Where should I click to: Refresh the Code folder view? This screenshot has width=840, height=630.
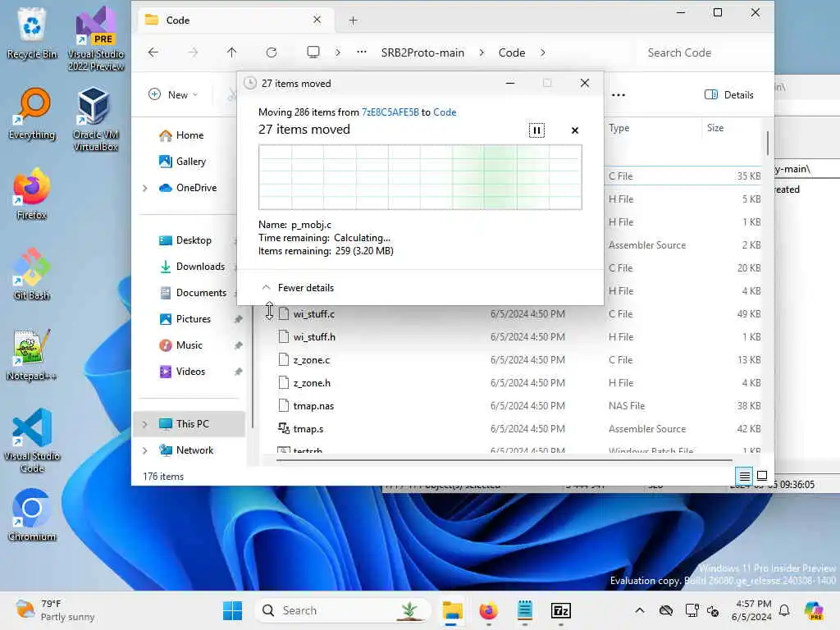(272, 52)
